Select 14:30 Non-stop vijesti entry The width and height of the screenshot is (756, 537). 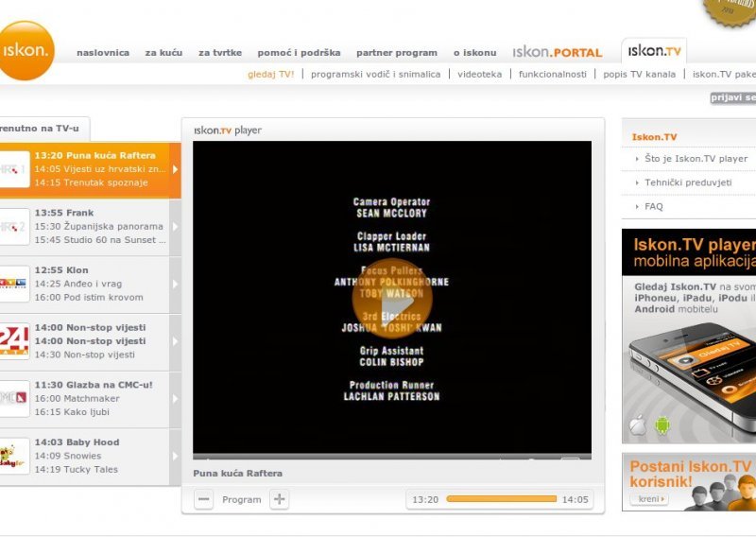[x=84, y=355]
